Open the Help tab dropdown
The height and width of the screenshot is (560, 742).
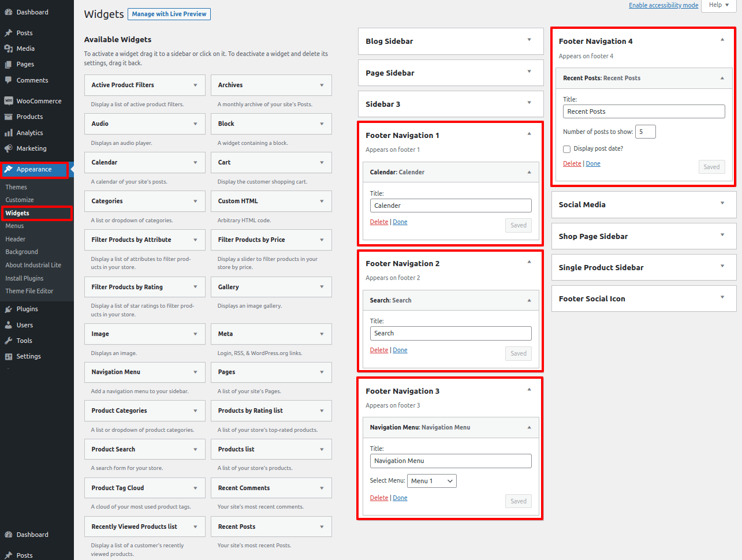(x=718, y=5)
